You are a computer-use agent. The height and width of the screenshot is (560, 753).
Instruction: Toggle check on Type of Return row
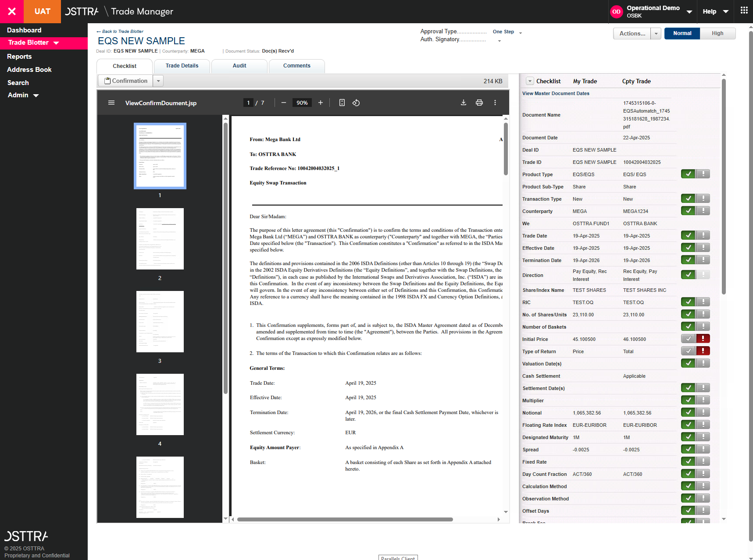688,351
